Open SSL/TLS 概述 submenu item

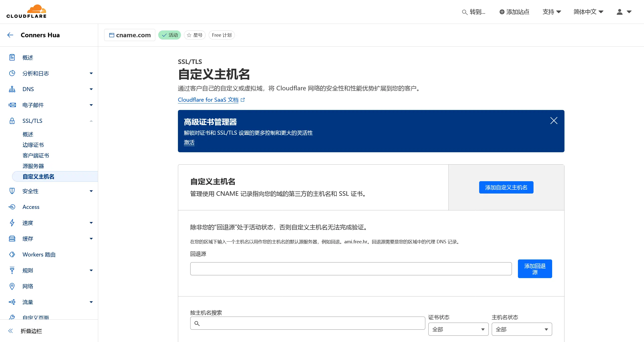point(28,134)
